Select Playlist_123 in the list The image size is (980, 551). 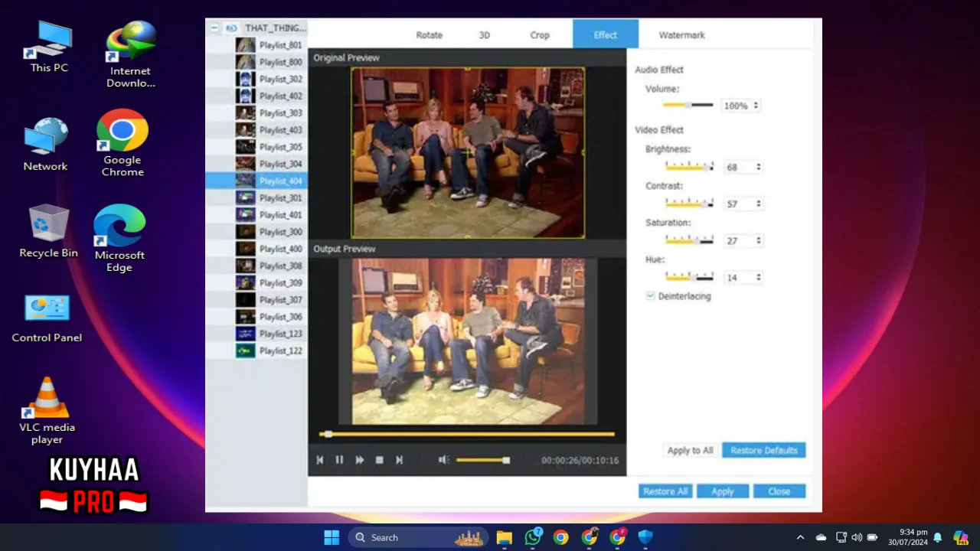(256, 334)
